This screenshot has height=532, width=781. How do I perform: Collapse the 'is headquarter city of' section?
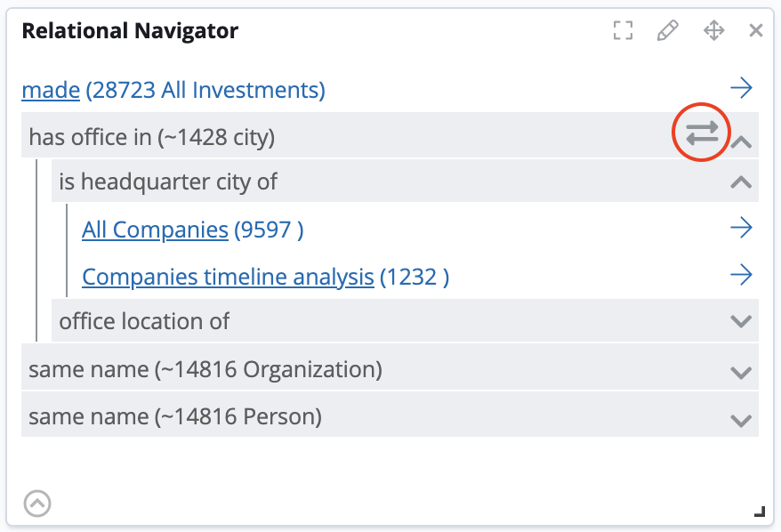pos(741,181)
